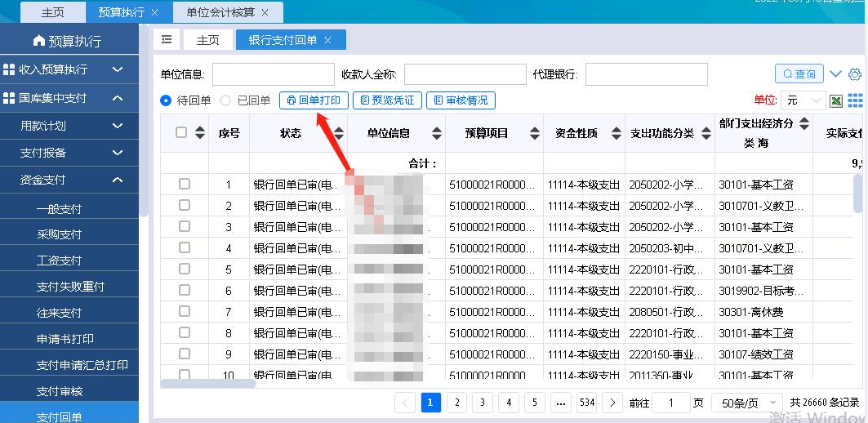Sort by the 单位信息 column arrows

437,133
